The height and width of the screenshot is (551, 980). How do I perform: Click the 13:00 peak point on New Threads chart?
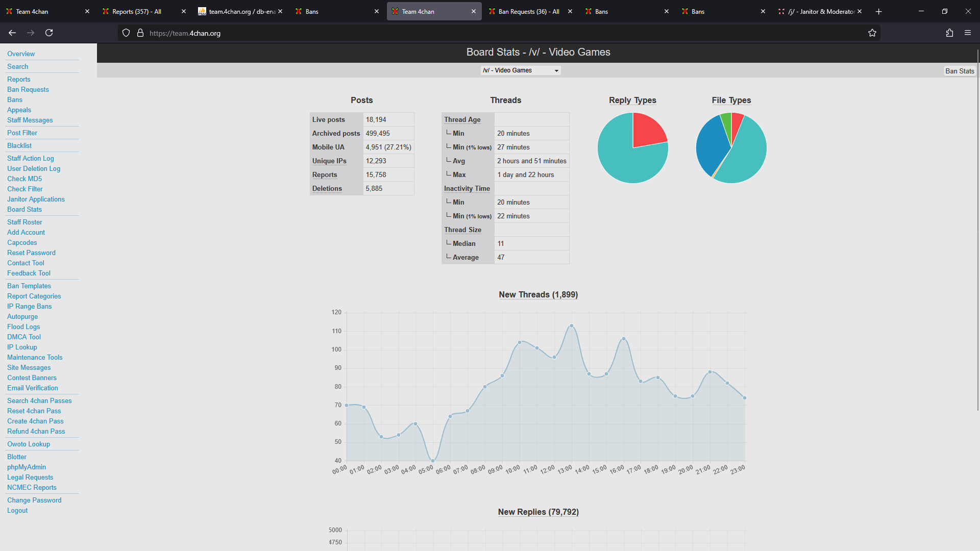click(x=572, y=325)
